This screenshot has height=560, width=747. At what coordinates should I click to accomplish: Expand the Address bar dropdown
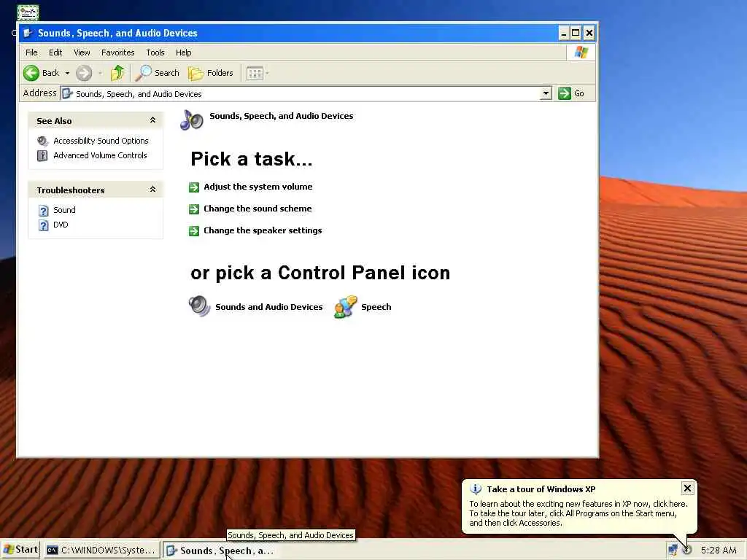(546, 93)
